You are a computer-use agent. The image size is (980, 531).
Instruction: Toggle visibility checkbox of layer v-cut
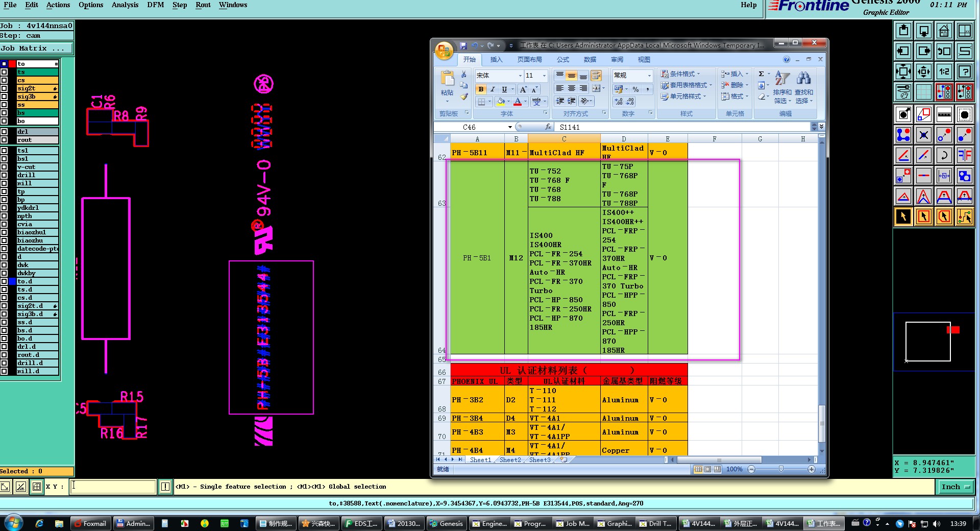4,167
